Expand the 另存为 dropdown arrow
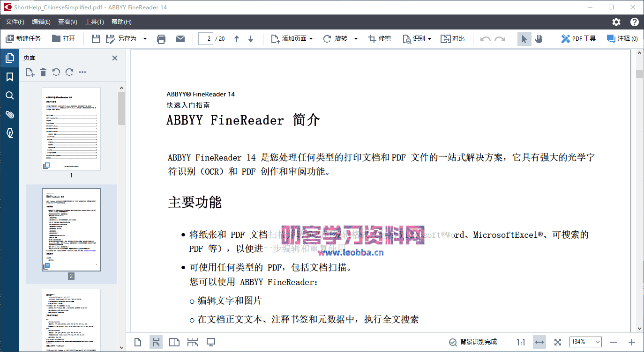Image resolution: width=644 pixels, height=352 pixels. (145, 39)
